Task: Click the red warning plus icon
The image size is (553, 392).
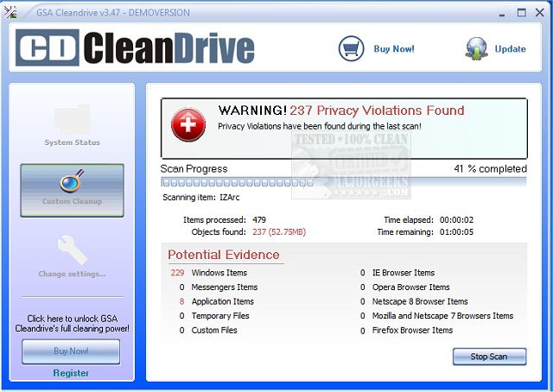Action: point(188,125)
